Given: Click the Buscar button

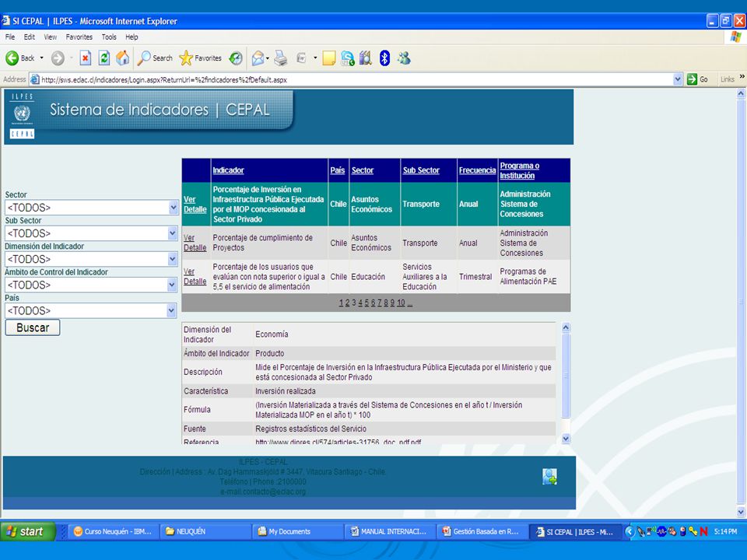Looking at the screenshot, I should [x=33, y=327].
